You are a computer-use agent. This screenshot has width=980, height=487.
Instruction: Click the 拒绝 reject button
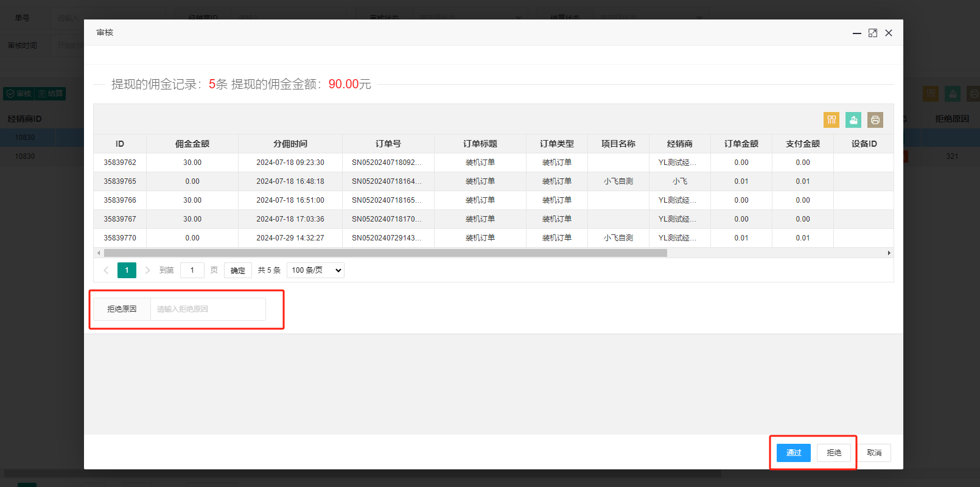834,453
